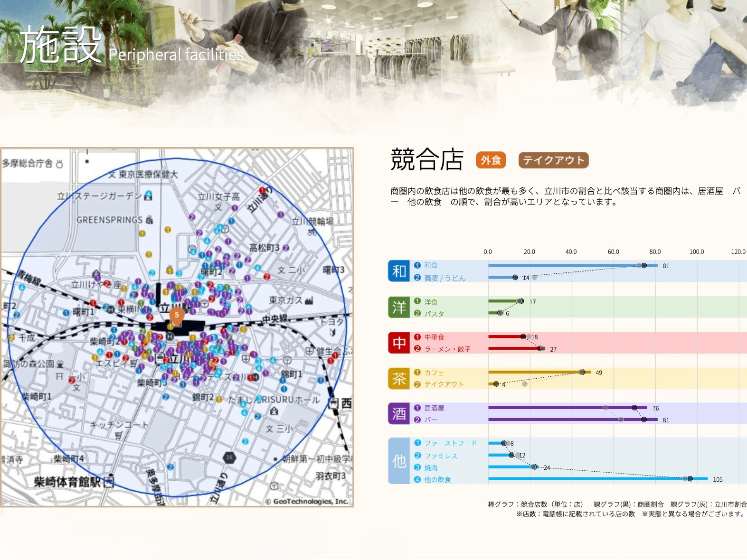Viewport: 747px width, 560px height.
Task: Click the 競合店 section heading
Action: pos(426,159)
